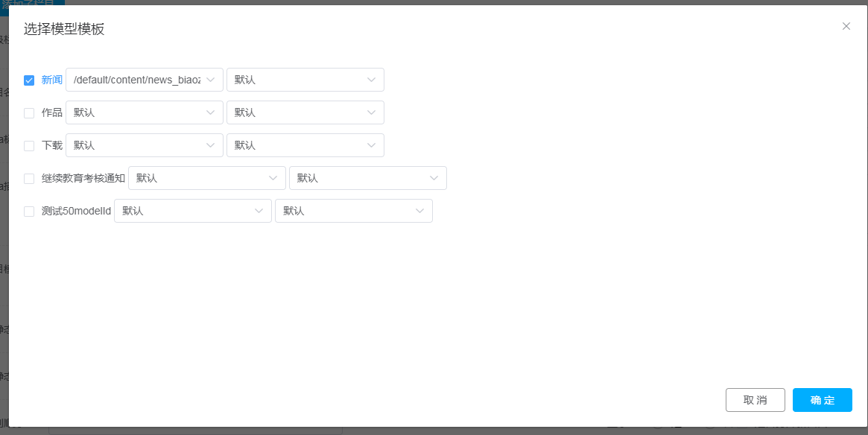This screenshot has width=868, height=435.
Task: Click chevron of second 继续教育考核通知 dropdown
Action: coord(434,178)
